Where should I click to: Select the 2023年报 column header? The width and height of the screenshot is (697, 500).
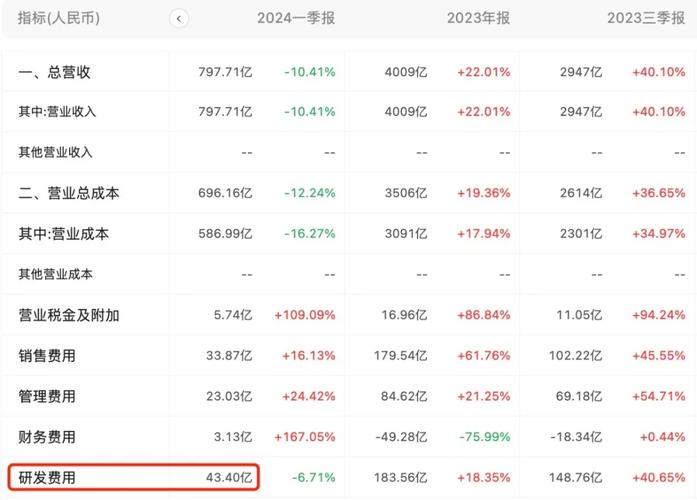click(478, 18)
